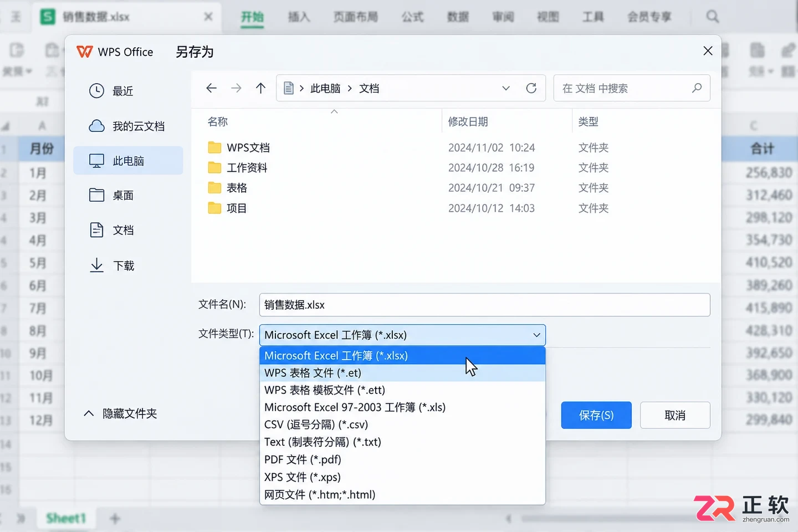This screenshot has height=532, width=798.
Task: Select the 月份 header cell in spreadsheet
Action: 41,148
